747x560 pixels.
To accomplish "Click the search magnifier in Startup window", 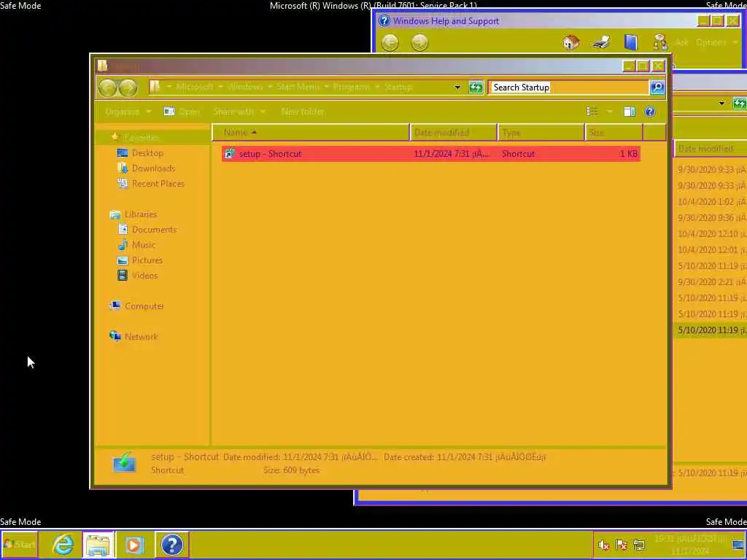I will pyautogui.click(x=657, y=87).
